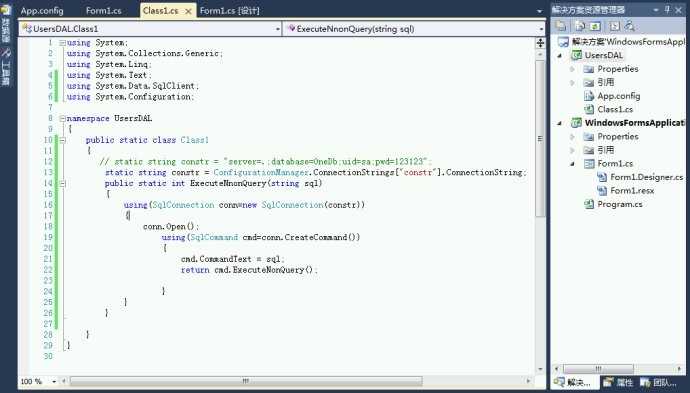The height and width of the screenshot is (393, 690).
Task: Collapse the using directives block at line 1
Action: tap(62, 43)
